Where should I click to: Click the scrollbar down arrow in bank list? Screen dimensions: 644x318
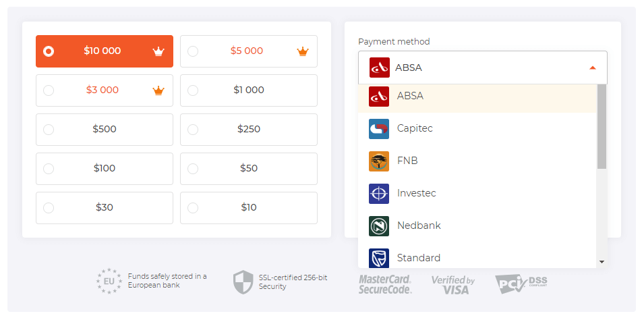pyautogui.click(x=602, y=262)
